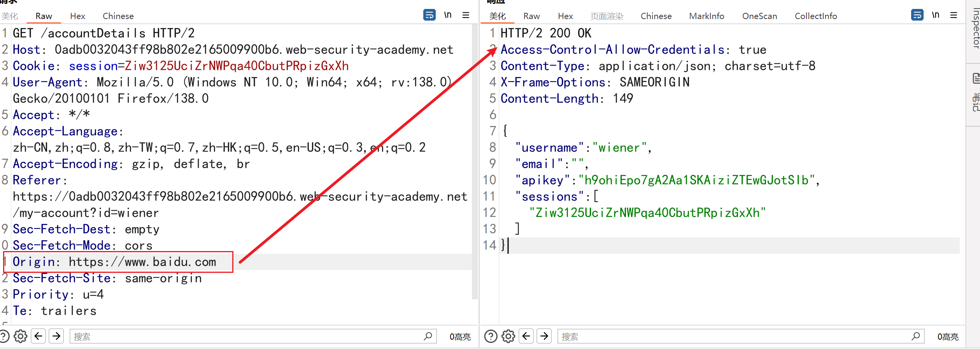Open request search settings gear
The image size is (980, 349).
[20, 336]
